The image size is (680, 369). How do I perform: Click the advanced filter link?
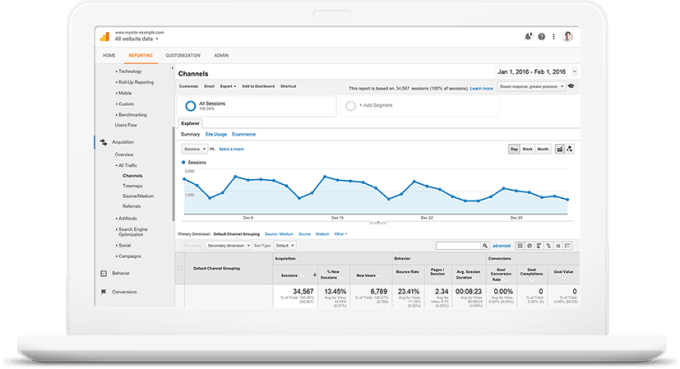502,246
